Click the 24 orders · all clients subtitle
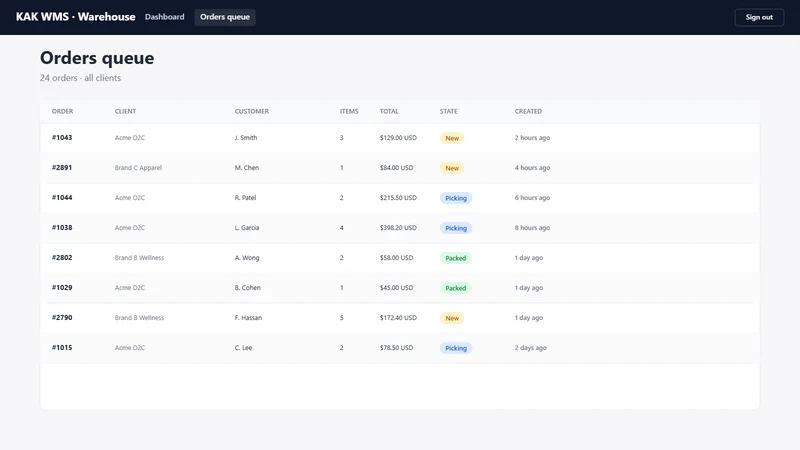 (80, 78)
